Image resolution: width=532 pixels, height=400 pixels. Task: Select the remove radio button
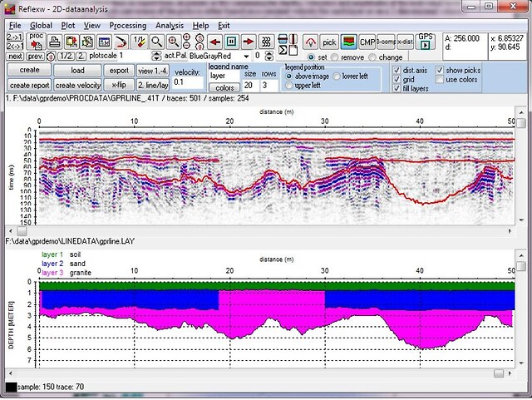334,56
